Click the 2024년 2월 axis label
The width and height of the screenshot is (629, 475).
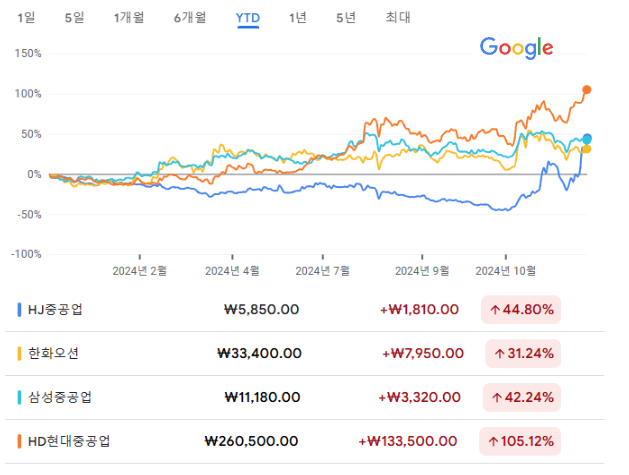pyautogui.click(x=140, y=271)
